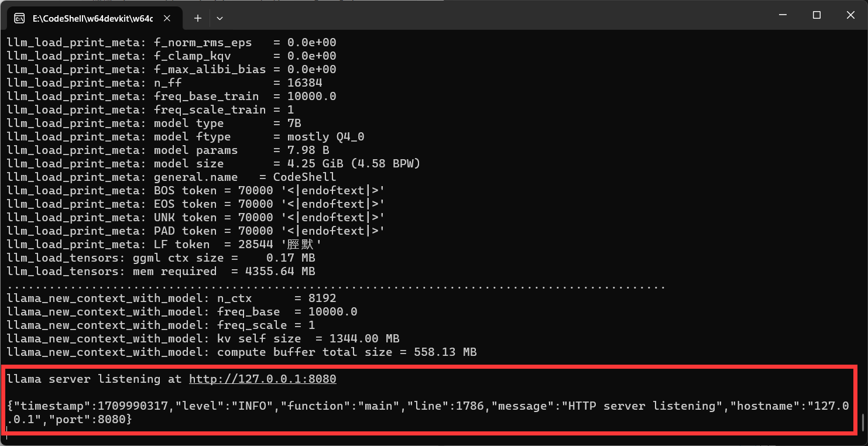Close the E:\CodeShell terminal tab
Screen dimensions: 868x446
point(167,18)
